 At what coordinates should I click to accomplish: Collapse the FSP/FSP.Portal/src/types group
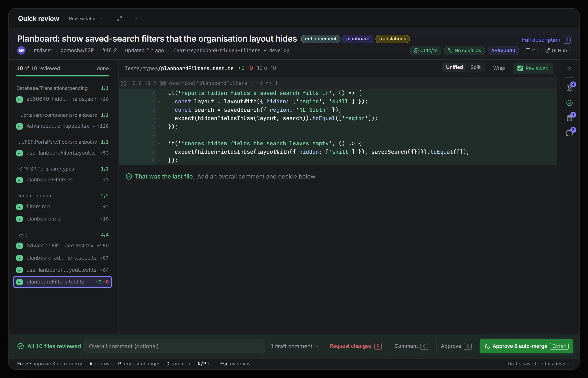click(x=62, y=169)
